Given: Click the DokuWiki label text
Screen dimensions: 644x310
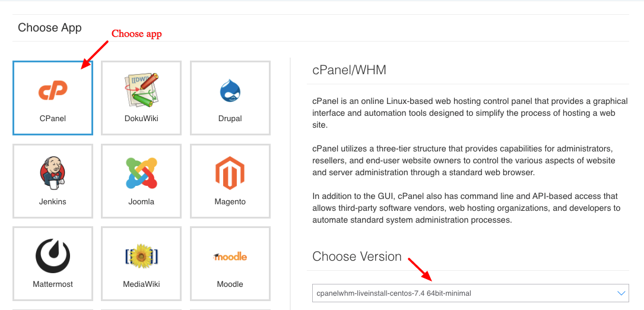Looking at the screenshot, I should point(141,118).
